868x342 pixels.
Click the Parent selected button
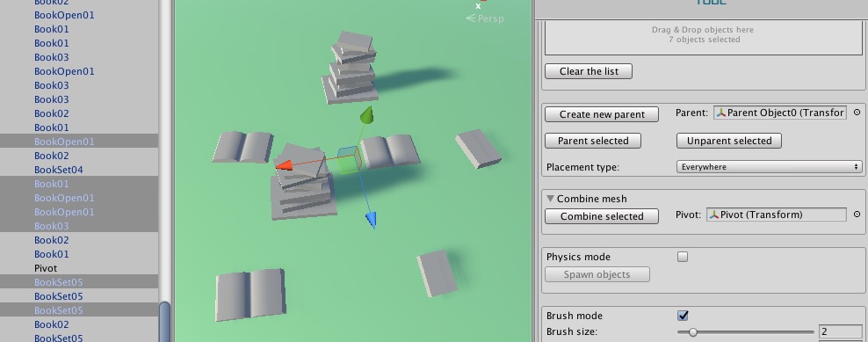(593, 141)
